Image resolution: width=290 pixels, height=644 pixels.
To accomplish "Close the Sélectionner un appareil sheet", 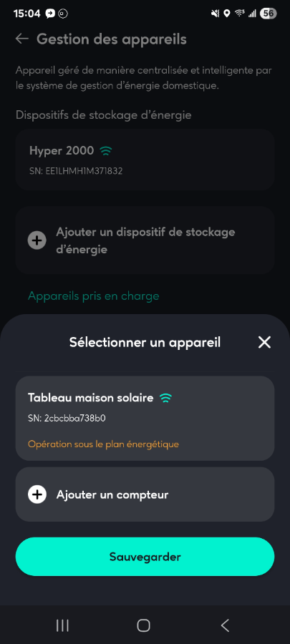I will point(264,342).
